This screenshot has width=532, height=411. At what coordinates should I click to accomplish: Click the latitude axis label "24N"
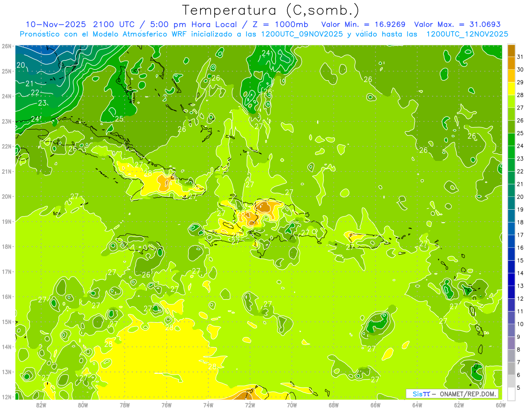coord(6,96)
